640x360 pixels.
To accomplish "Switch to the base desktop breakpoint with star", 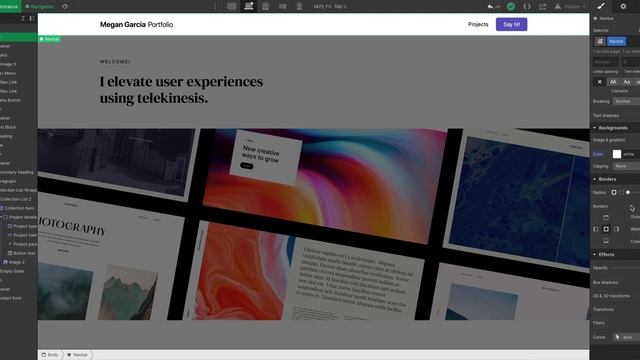I will click(x=249, y=6).
